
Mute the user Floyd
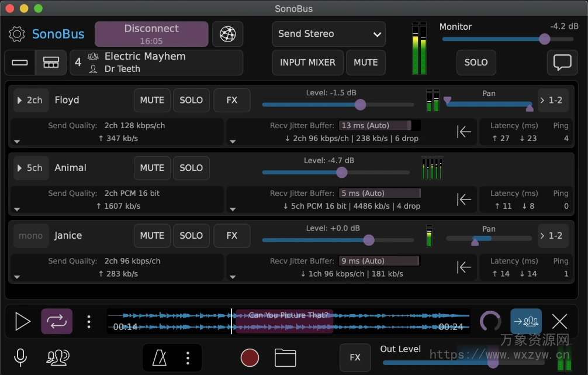[x=151, y=100]
